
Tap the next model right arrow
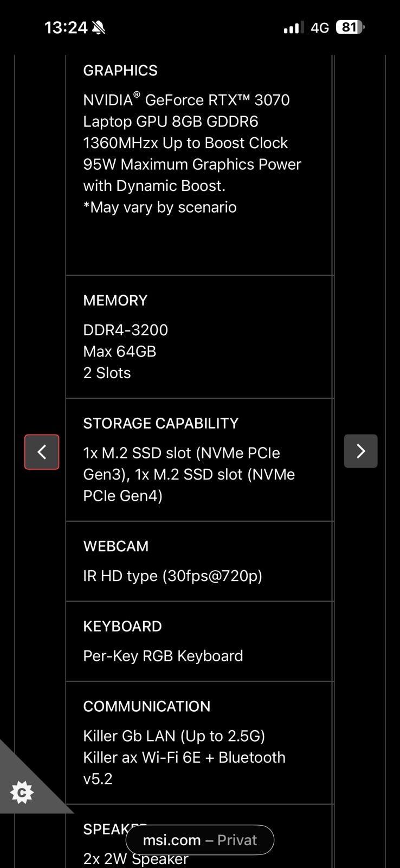360,451
